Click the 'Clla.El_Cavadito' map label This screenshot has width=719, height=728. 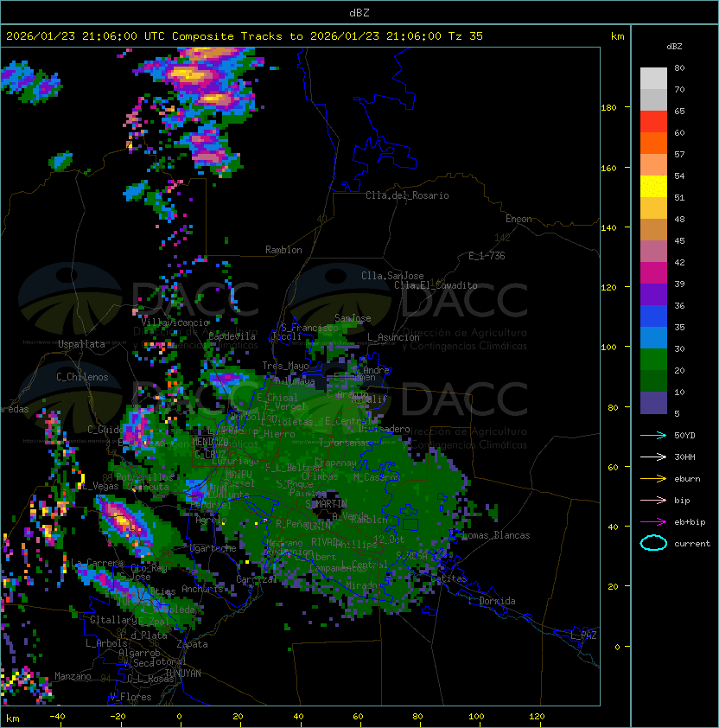click(x=436, y=285)
